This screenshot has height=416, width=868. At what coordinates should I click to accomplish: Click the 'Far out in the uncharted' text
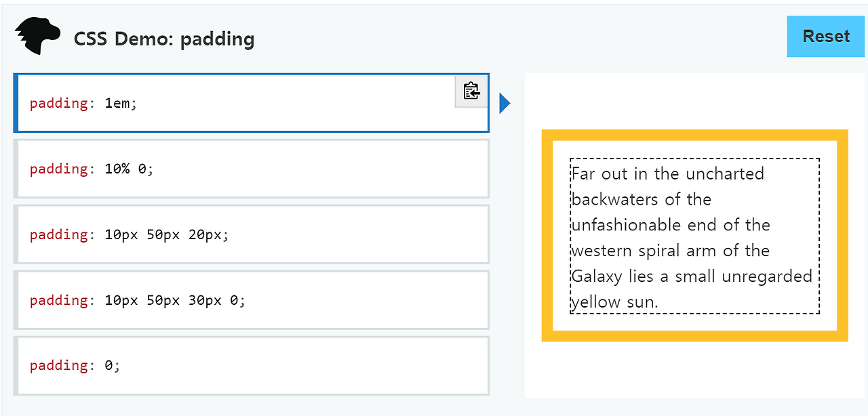[668, 174]
